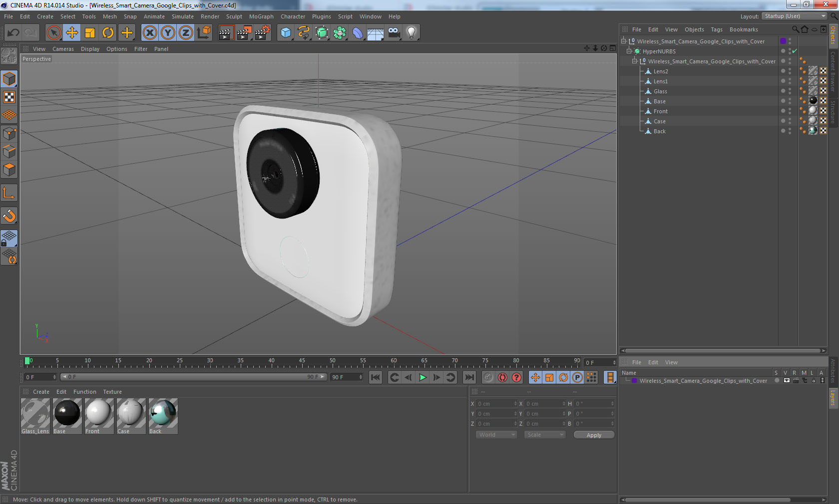Viewport: 839px width, 504px height.
Task: Play the animation forward
Action: coord(422,377)
